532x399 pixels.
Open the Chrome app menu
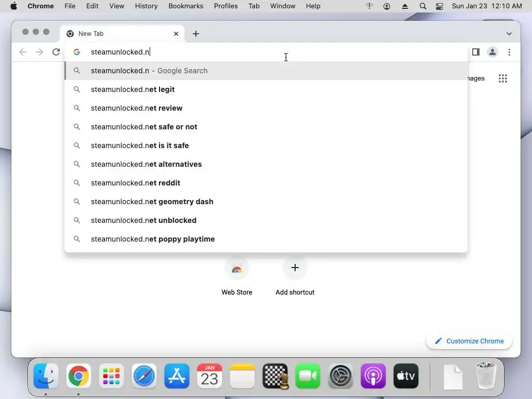tap(41, 6)
